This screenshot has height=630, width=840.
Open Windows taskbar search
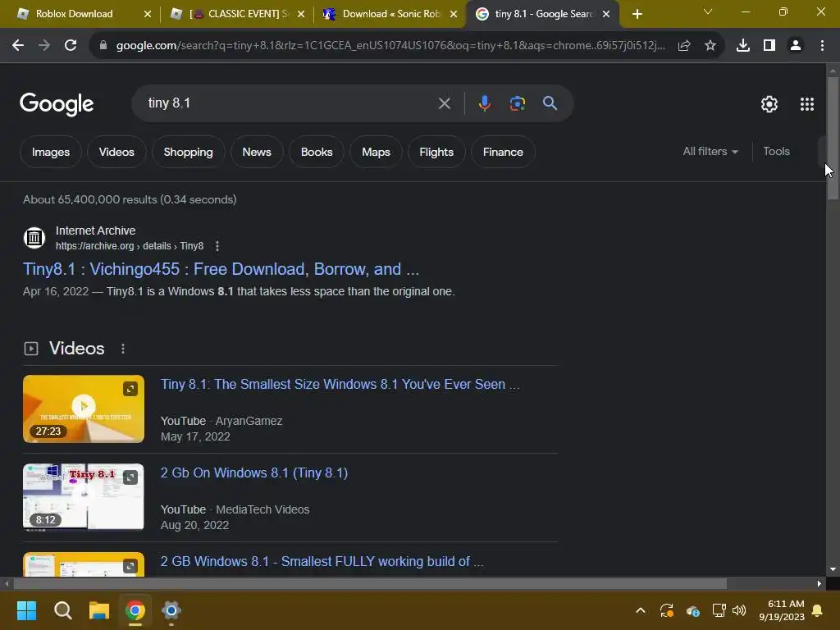click(x=62, y=610)
